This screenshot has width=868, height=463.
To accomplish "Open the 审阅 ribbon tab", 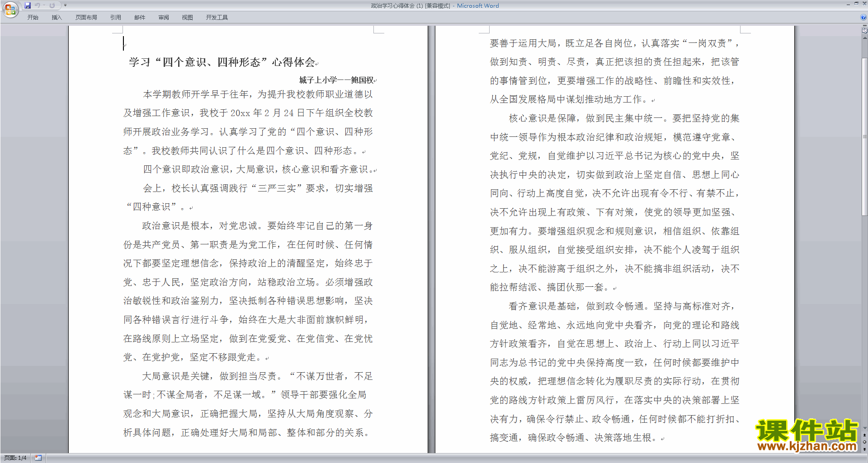I will click(164, 18).
